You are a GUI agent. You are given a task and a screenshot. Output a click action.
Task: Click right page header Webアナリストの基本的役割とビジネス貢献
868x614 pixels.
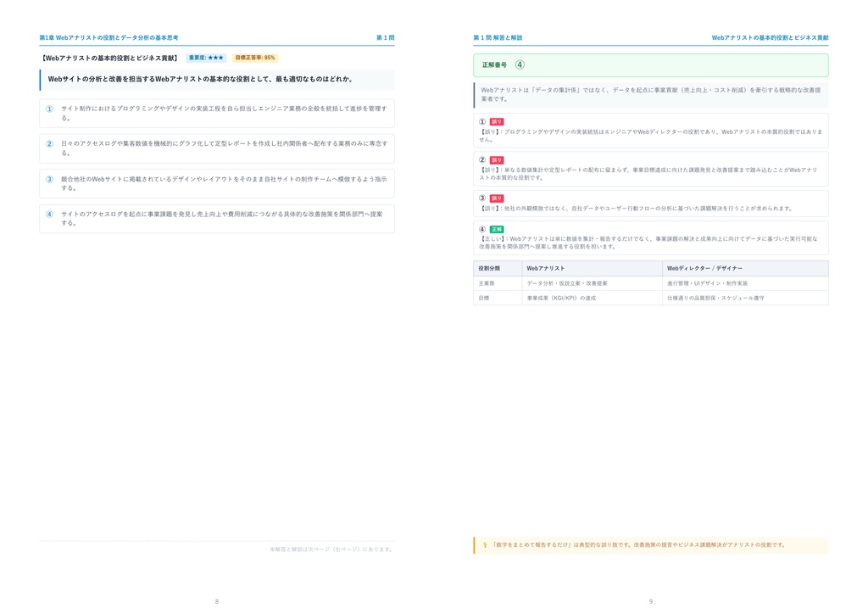[770, 37]
